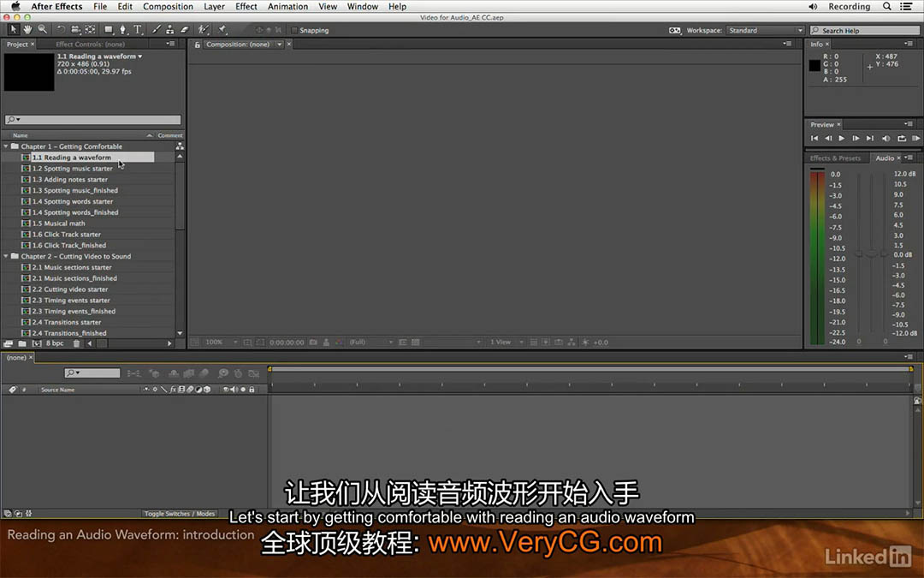Click the Play button in Preview panel
This screenshot has width=924, height=578.
(842, 138)
